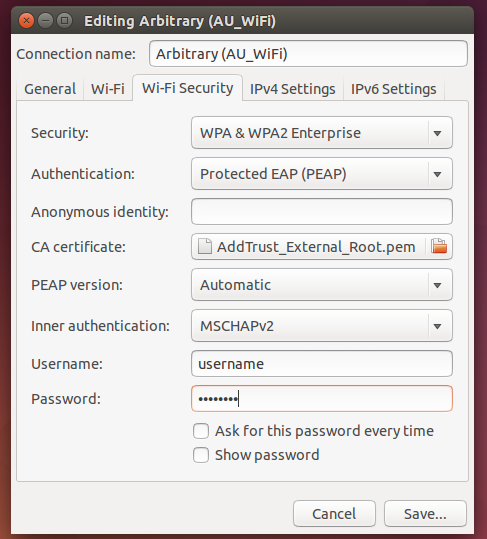
Task: Click the Save... button
Action: (425, 514)
